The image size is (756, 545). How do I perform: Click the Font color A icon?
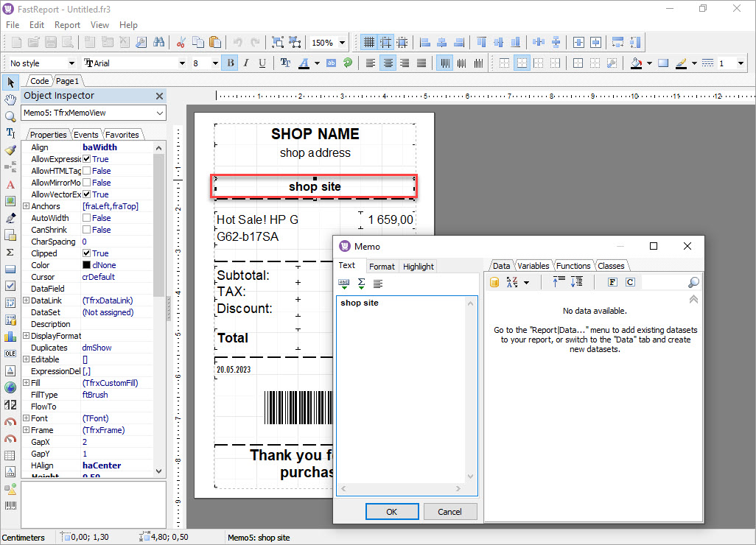[304, 63]
